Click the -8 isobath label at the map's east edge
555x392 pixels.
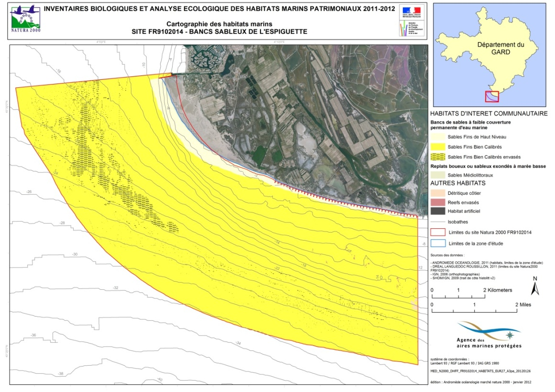tap(424, 244)
